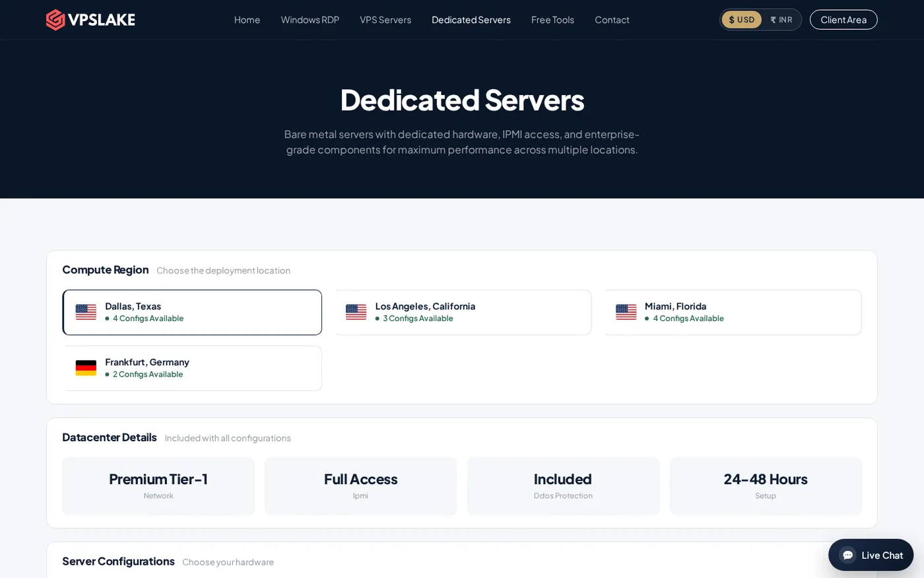924x578 pixels.
Task: Open the Home menu item
Action: [x=247, y=20]
